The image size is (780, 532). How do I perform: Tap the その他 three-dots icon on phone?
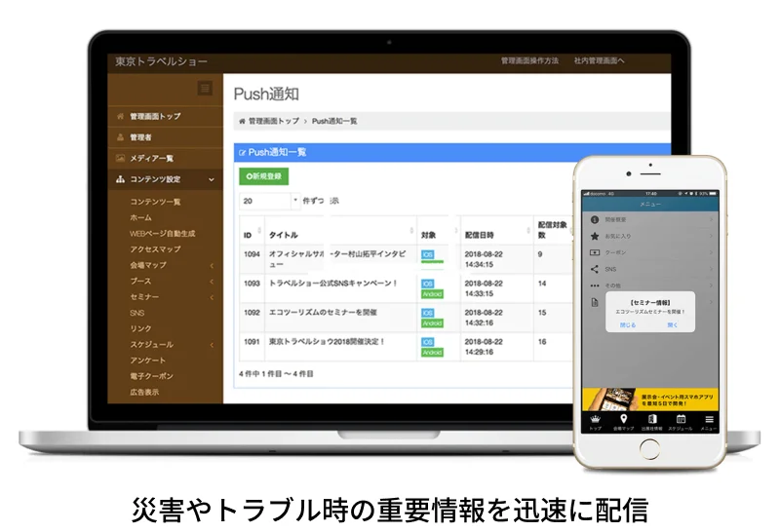click(595, 285)
